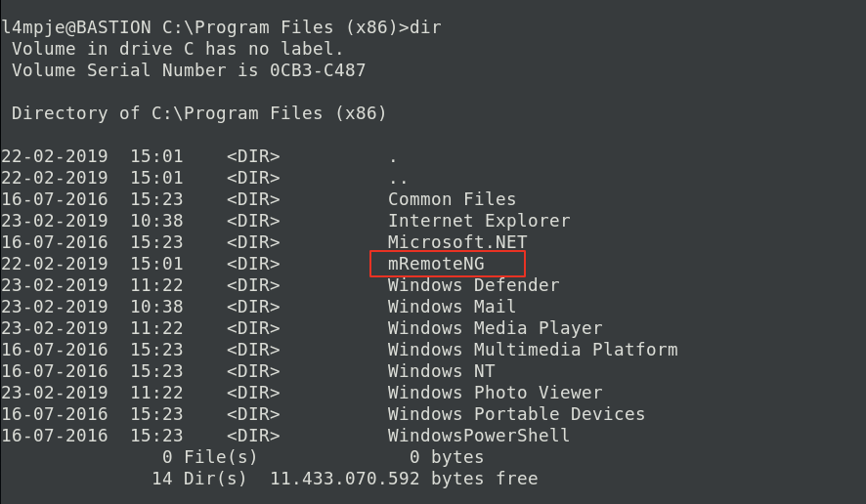
Task: Click the Windows NT directory name
Action: 441,371
